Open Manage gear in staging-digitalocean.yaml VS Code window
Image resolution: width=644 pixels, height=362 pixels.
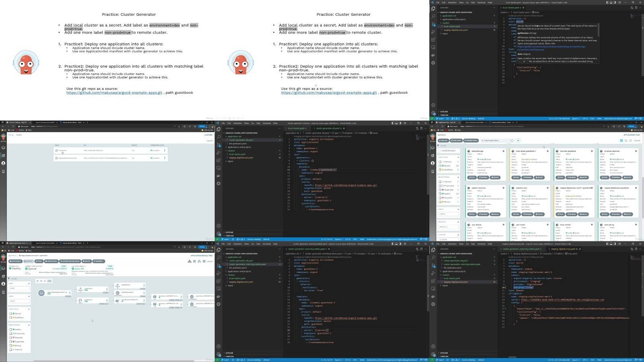[x=433, y=354]
